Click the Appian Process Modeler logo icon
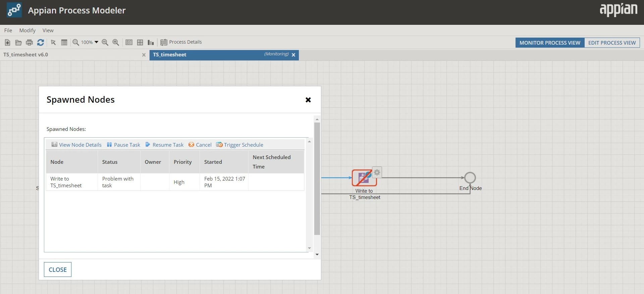644x294 pixels. 14,10
